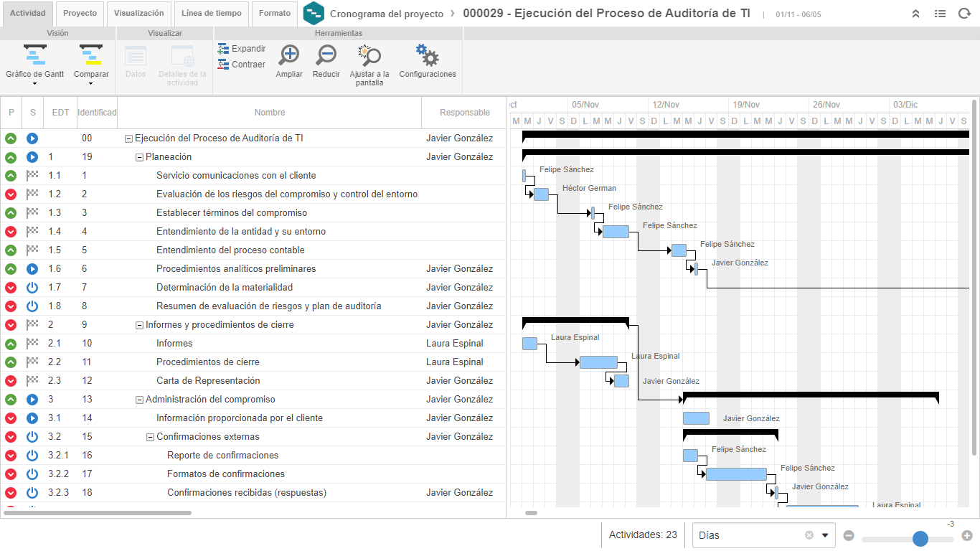Click the zoom slider handle at the bottom
Screen dimensions: 980x551
[x=920, y=539]
